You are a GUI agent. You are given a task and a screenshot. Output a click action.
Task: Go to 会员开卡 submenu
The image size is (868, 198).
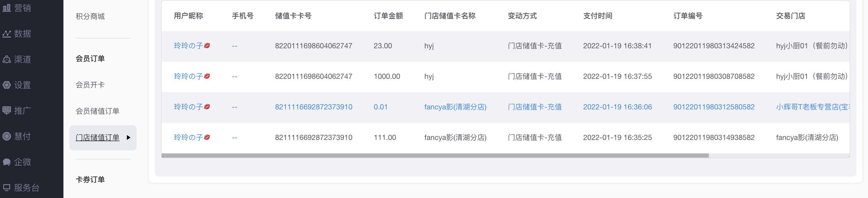[x=90, y=85]
